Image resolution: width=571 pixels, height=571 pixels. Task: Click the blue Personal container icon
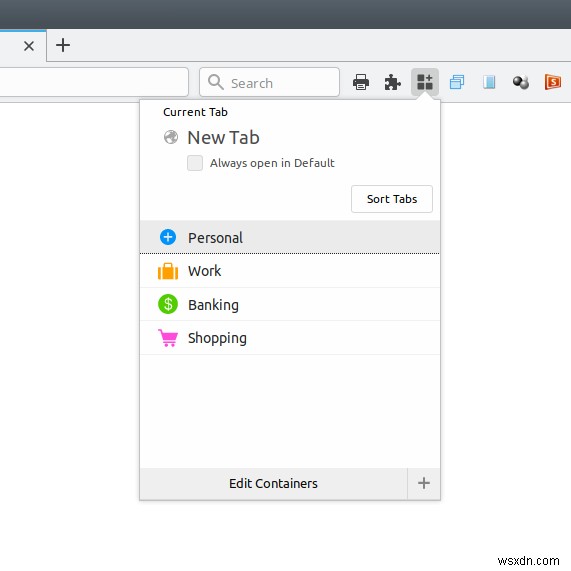click(168, 237)
